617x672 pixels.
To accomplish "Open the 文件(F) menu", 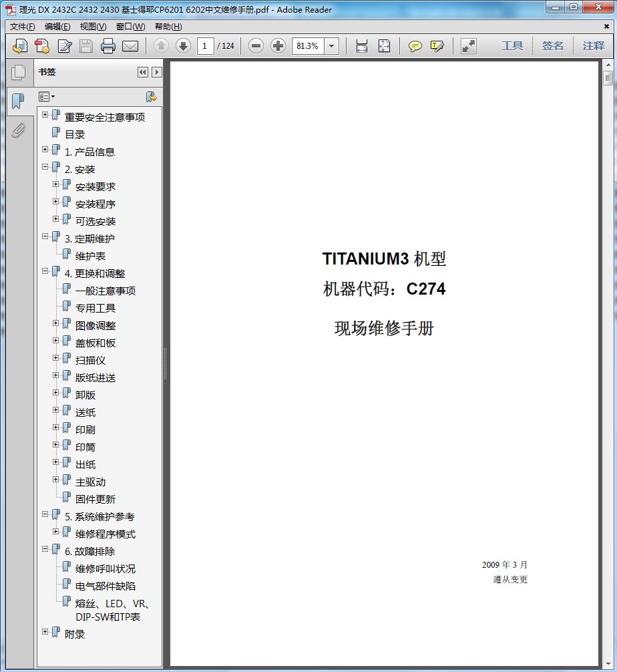I will 23,27.
